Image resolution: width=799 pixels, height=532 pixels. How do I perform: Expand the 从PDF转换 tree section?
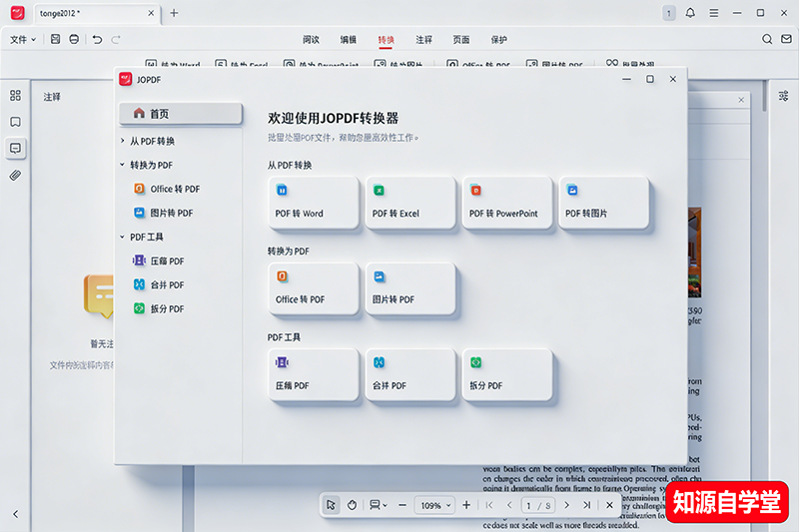click(x=122, y=141)
